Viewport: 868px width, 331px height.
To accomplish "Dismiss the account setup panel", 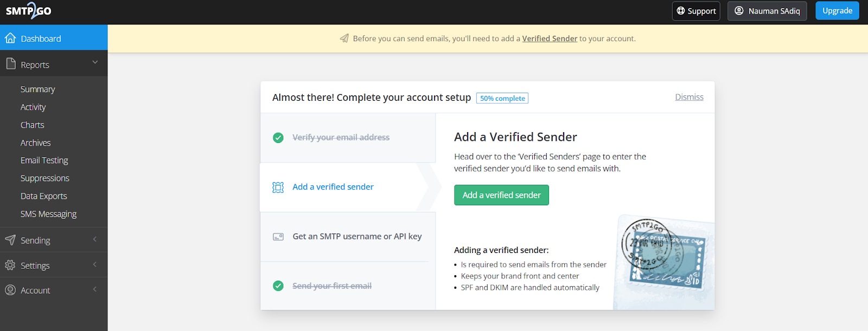I will (x=688, y=96).
